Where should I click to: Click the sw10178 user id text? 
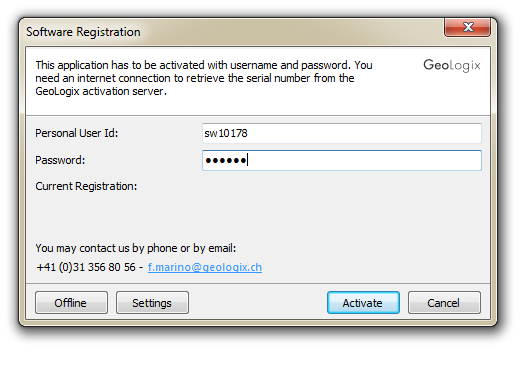[x=226, y=133]
